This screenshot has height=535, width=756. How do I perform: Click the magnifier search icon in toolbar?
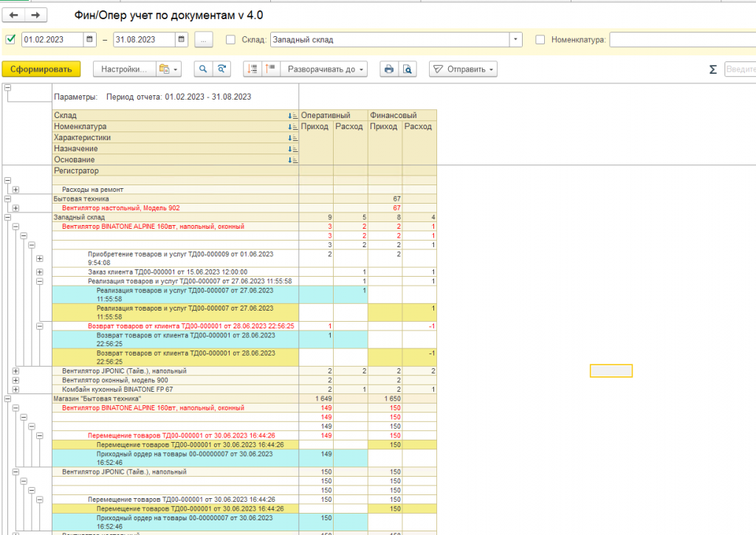(x=202, y=69)
